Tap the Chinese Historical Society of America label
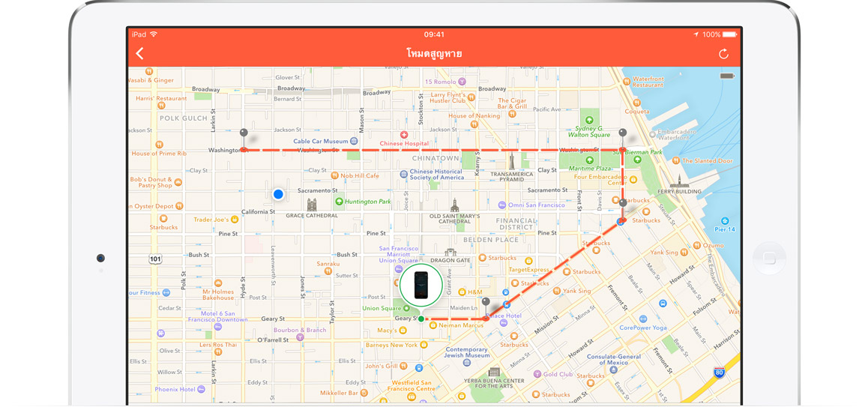 point(437,175)
